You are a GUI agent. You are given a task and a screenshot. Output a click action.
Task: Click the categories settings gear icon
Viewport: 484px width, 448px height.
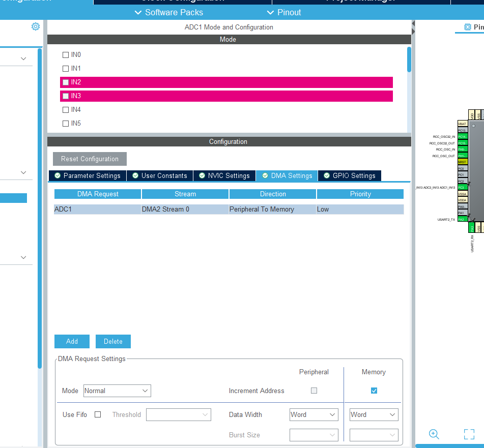coord(35,26)
